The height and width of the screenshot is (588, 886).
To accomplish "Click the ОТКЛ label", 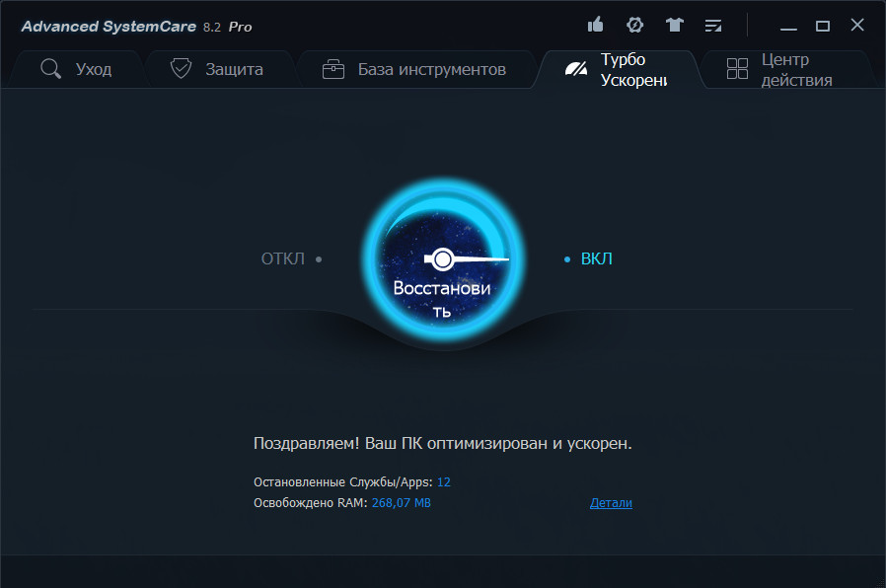I will click(x=282, y=258).
